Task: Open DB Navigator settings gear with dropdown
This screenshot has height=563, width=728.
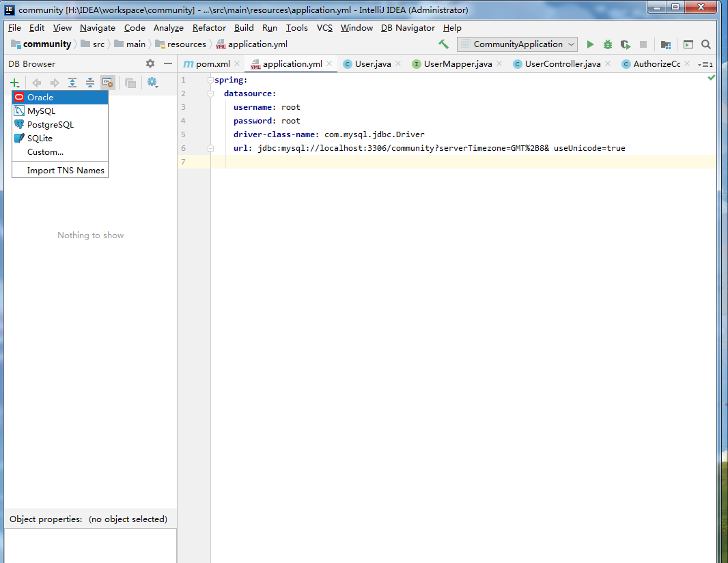Action: 152,83
